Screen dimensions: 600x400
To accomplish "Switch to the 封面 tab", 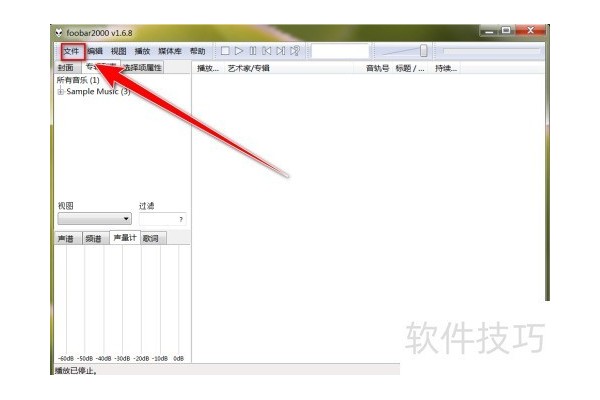I will [66, 68].
